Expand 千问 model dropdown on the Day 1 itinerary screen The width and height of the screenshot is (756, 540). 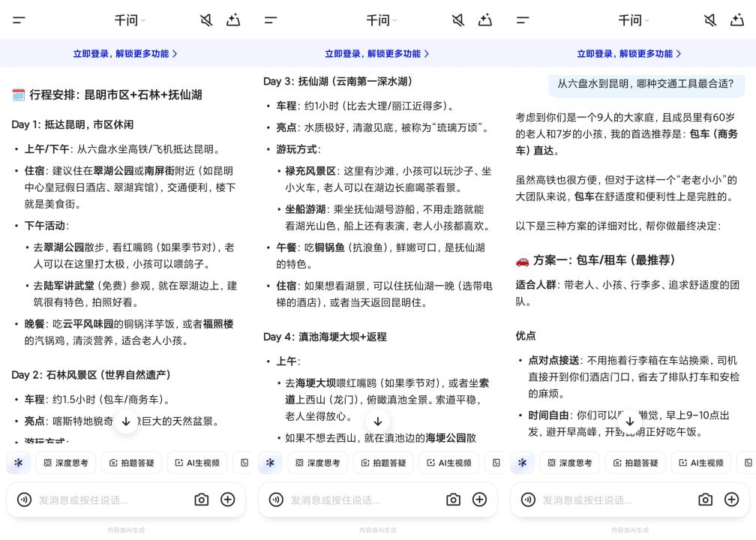(130, 20)
